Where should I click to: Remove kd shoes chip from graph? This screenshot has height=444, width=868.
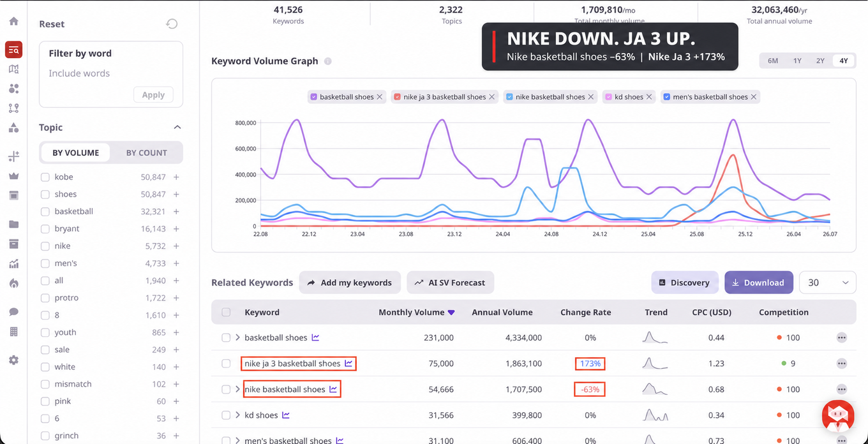(x=649, y=97)
